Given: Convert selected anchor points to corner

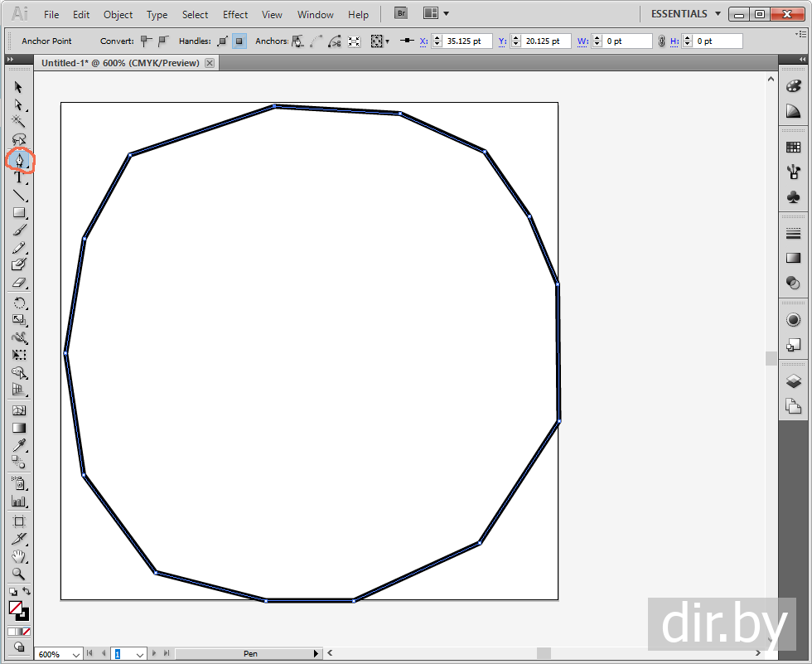Looking at the screenshot, I should coord(146,41).
